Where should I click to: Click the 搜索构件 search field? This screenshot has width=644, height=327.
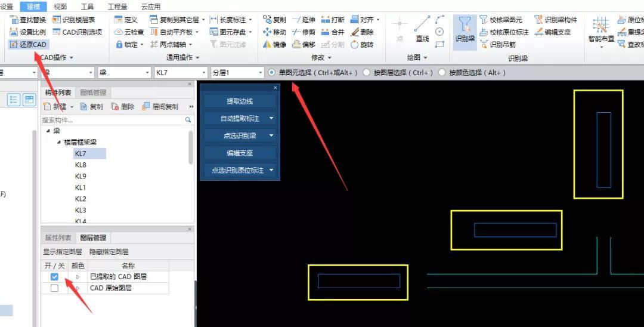(112, 120)
